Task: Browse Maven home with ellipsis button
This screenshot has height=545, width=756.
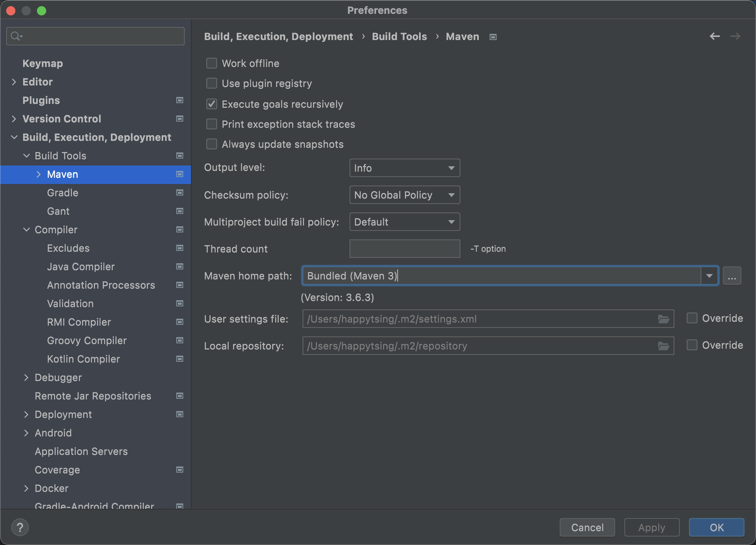Action: coord(732,276)
